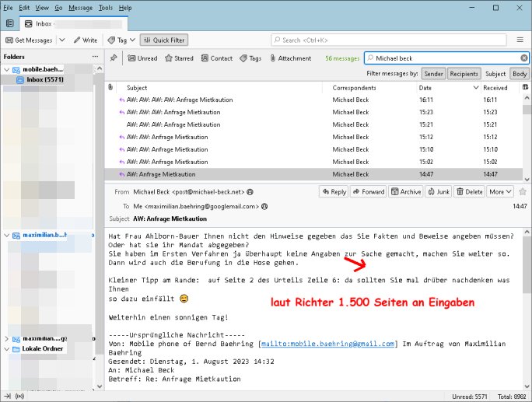Click Reply to answer Michael Beck
The width and height of the screenshot is (532, 402).
[x=334, y=191]
